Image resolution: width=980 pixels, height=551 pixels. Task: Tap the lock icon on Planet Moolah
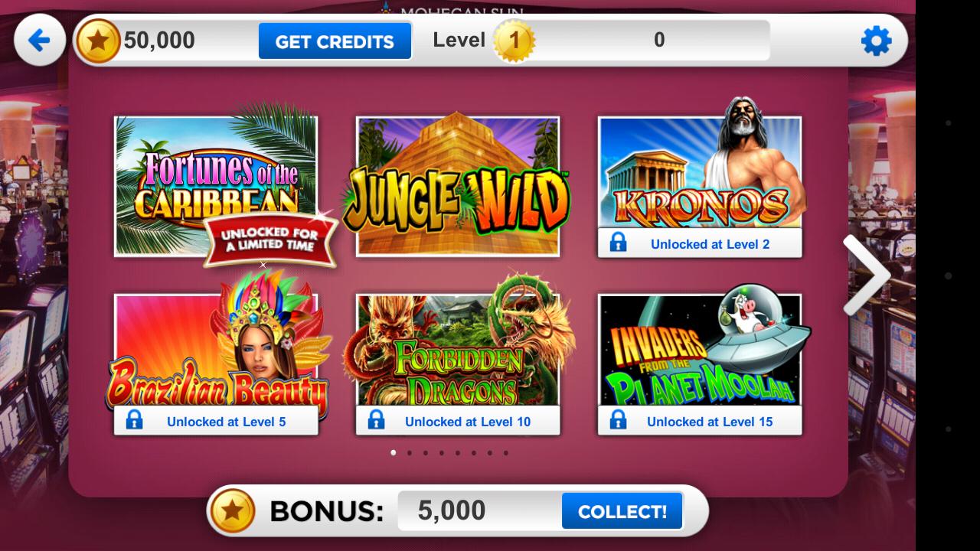618,420
